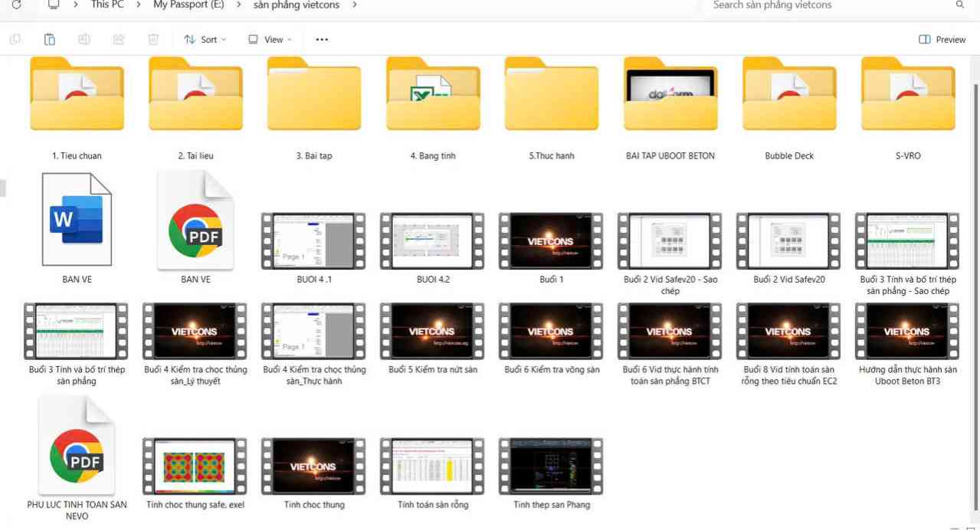The height and width of the screenshot is (530, 980).
Task: Click the search magnifier icon
Action: (959, 5)
